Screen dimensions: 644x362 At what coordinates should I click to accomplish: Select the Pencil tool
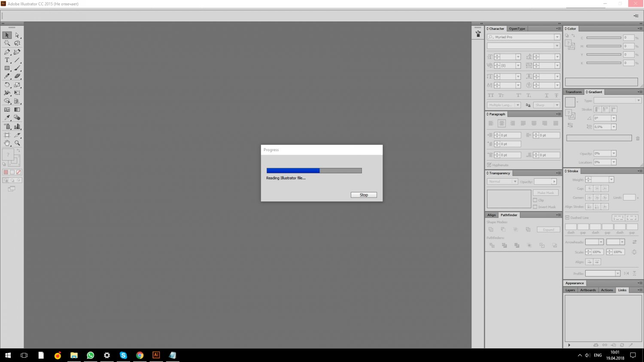click(7, 76)
